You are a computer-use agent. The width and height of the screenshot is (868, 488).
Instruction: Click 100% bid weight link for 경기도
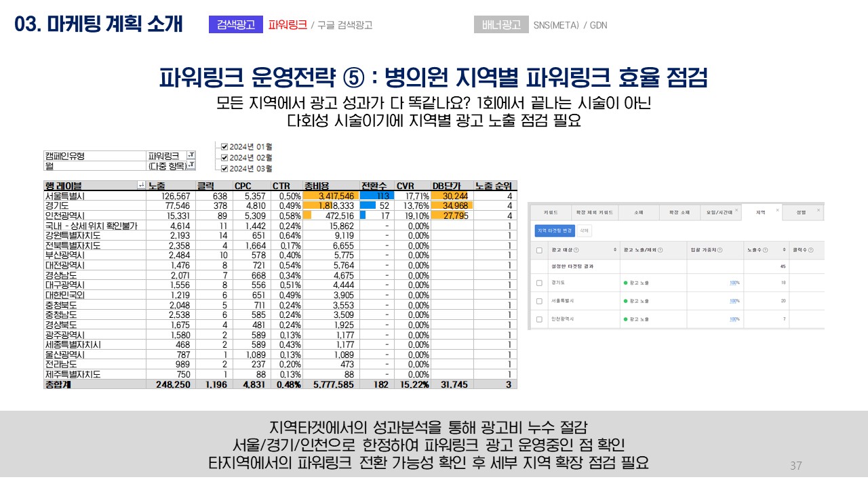[x=734, y=283]
